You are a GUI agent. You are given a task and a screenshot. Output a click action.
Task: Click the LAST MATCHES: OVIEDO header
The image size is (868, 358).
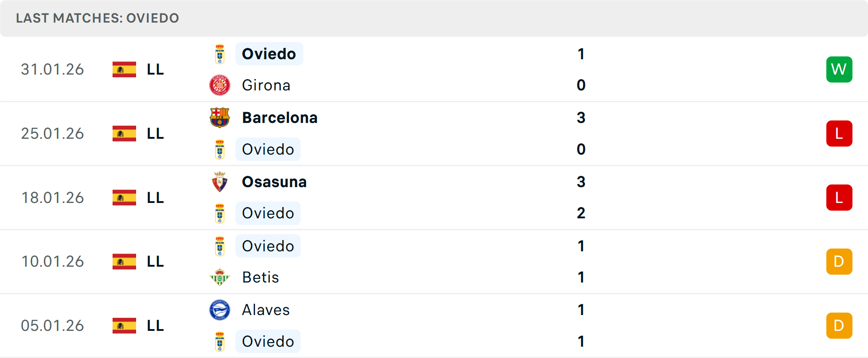(x=98, y=18)
